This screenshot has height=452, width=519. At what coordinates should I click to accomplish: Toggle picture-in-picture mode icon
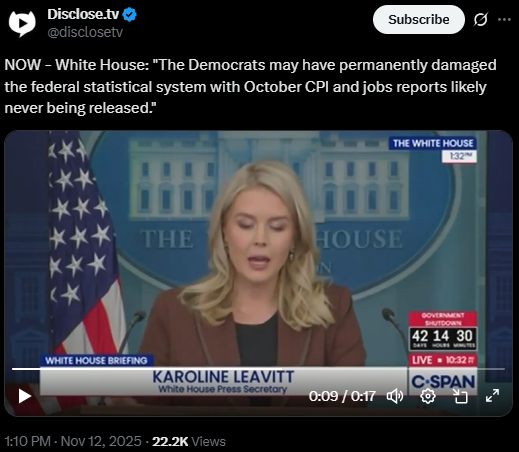click(x=460, y=396)
